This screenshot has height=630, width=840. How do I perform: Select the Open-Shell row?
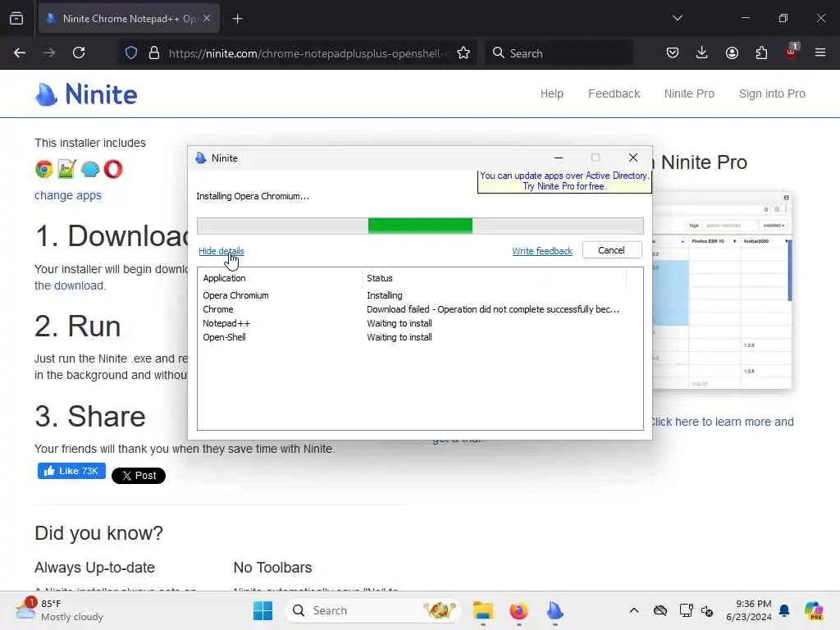click(420, 337)
